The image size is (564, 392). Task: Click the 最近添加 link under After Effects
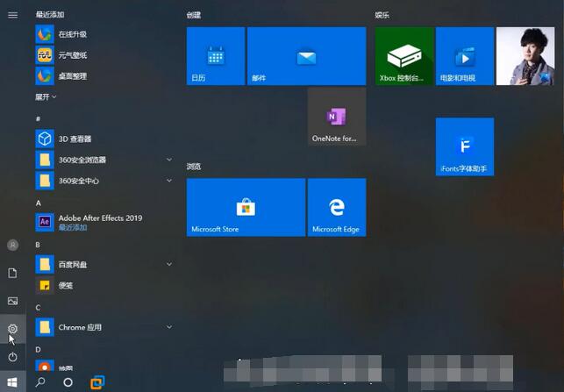pyautogui.click(x=73, y=227)
